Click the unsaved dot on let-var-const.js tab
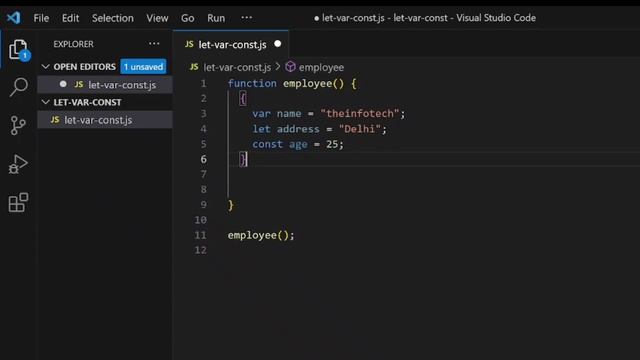This screenshot has height=360, width=640. 278,44
